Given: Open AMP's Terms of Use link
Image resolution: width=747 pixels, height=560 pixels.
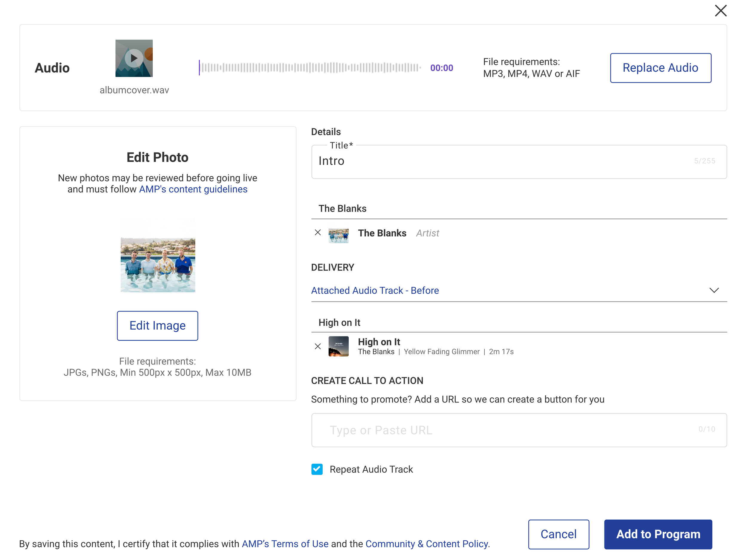Looking at the screenshot, I should coord(285,544).
